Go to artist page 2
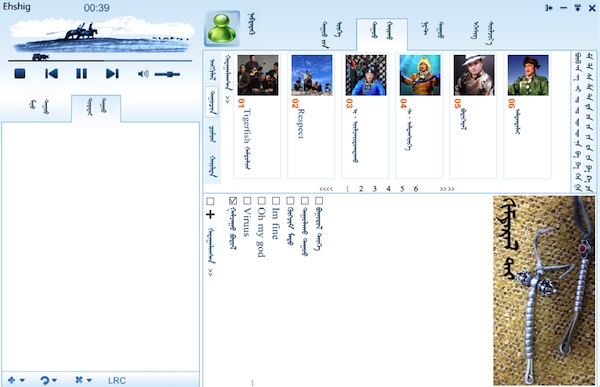Screen dimensions: 600x387 pos(361,189)
